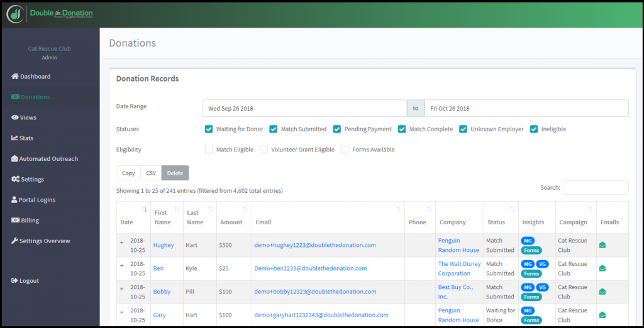This screenshot has height=328, width=644.
Task: Expand the Hughey Hart row details
Action: pos(121,242)
